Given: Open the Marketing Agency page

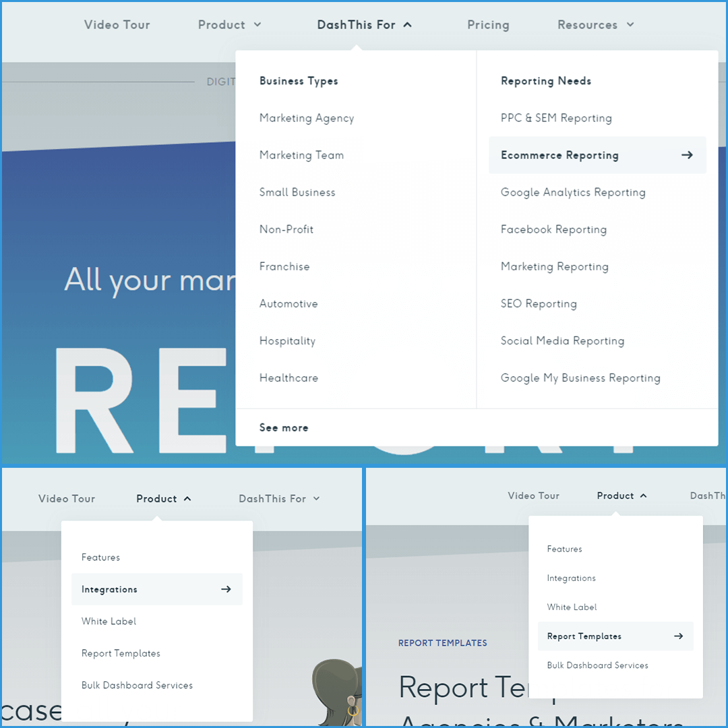Looking at the screenshot, I should [307, 118].
